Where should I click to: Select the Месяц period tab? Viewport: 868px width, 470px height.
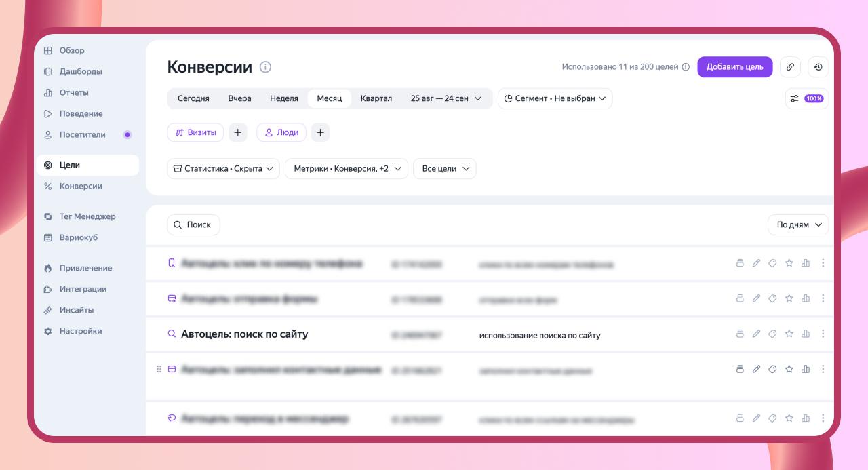330,98
